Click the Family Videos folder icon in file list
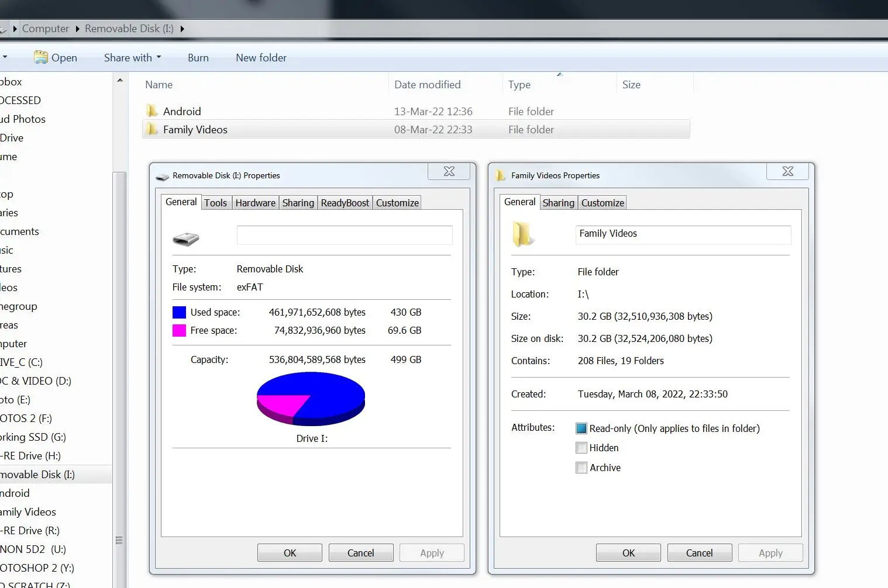 click(x=152, y=129)
